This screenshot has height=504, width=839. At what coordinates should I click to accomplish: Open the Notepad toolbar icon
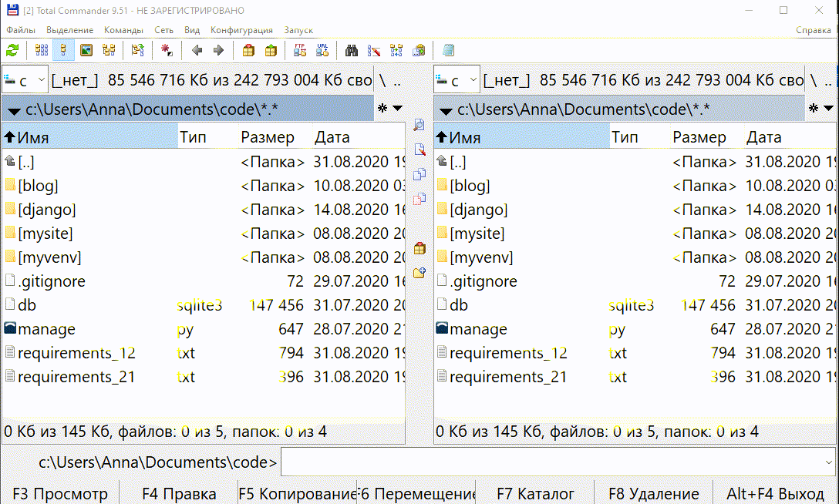448,51
